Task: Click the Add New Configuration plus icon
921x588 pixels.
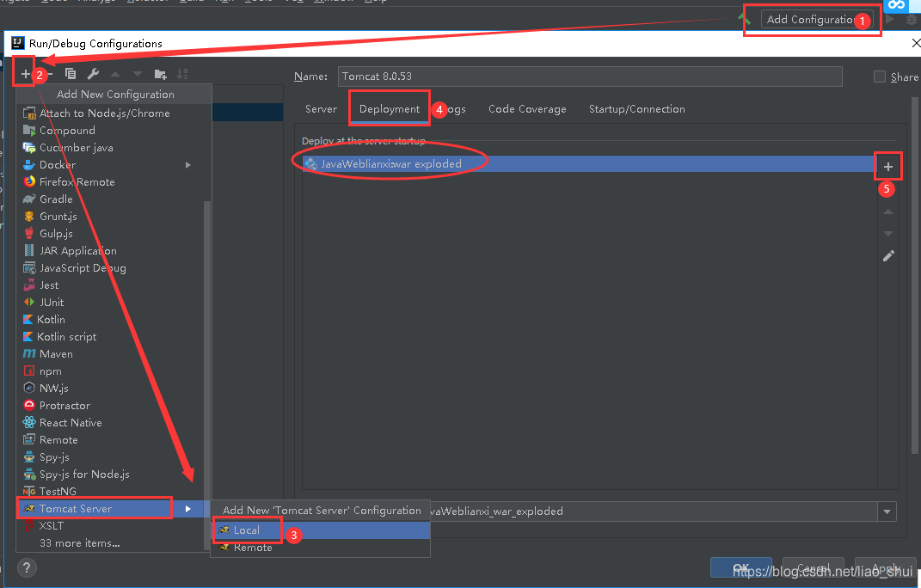Action: click(25, 74)
